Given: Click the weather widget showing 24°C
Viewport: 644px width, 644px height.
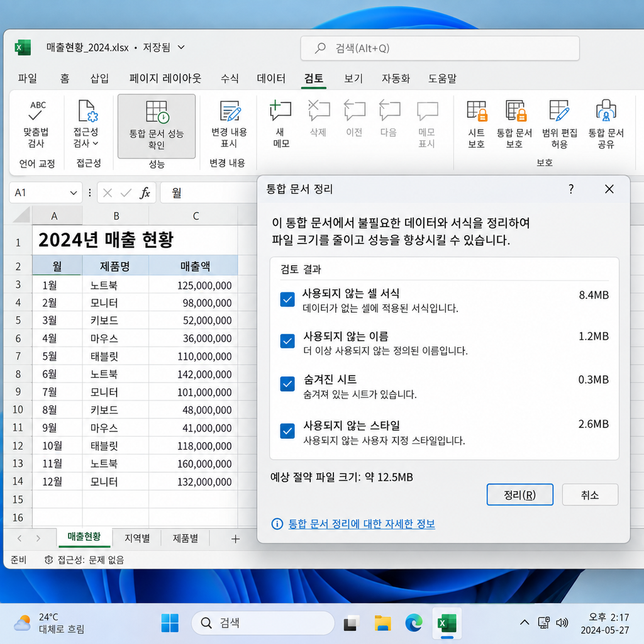Looking at the screenshot, I should coord(49,623).
